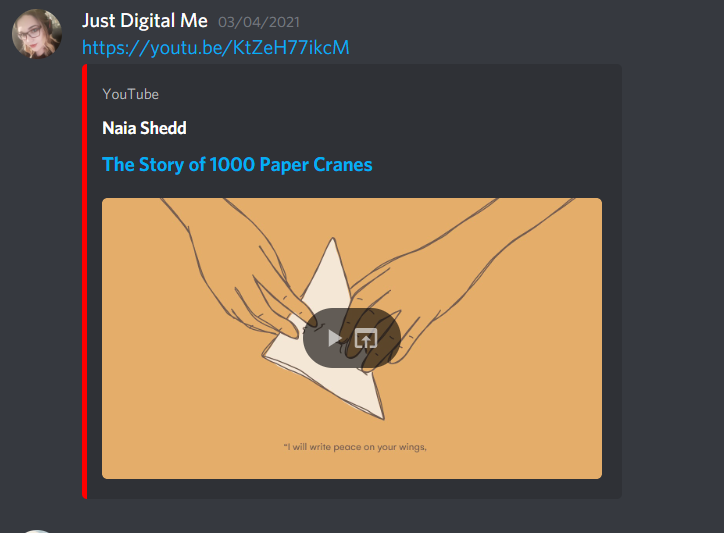
Task: Click the open-in-browser pop-out icon on video
Action: coord(366,339)
